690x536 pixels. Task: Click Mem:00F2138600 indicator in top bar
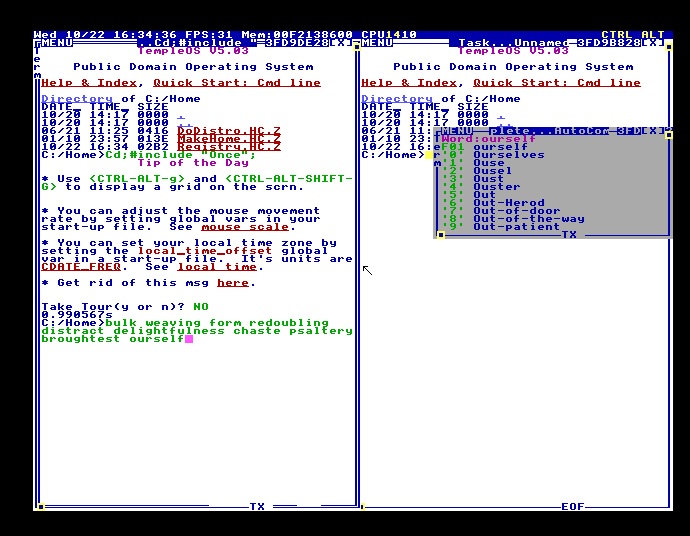point(297,34)
